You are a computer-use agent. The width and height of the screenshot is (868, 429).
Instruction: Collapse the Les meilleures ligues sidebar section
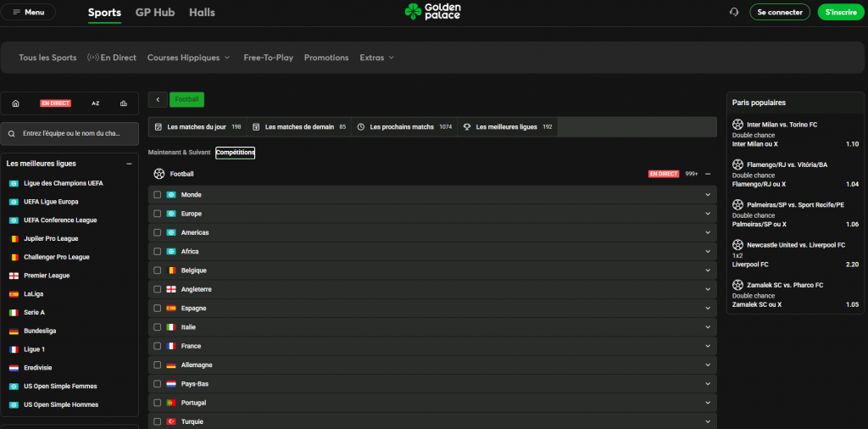coord(129,164)
